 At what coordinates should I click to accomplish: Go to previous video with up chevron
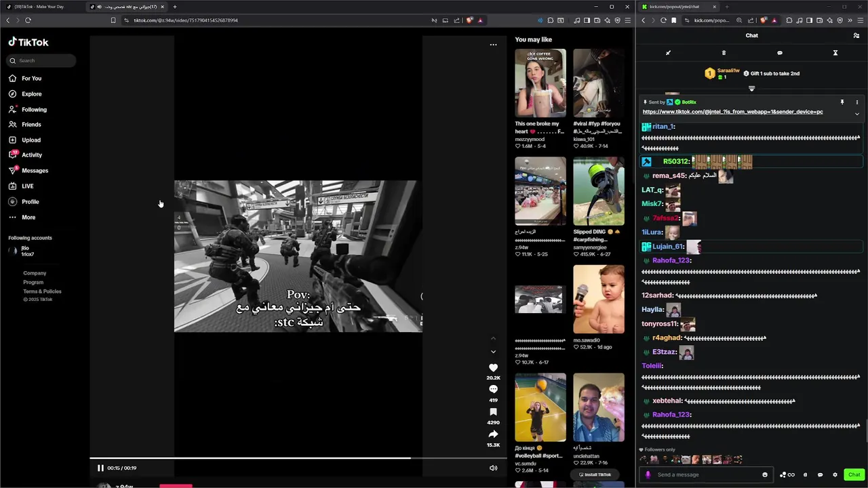pos(493,338)
